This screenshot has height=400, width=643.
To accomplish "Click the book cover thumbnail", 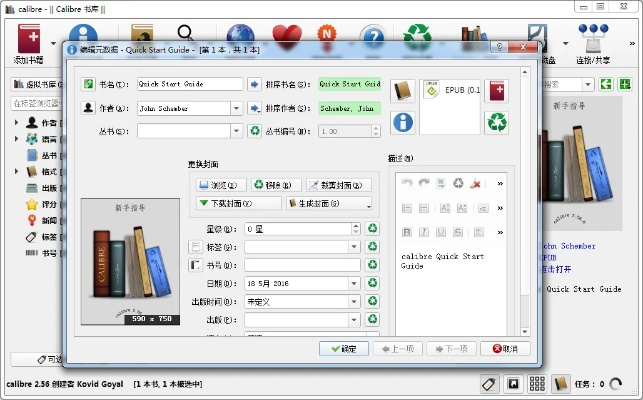I will coord(130,262).
